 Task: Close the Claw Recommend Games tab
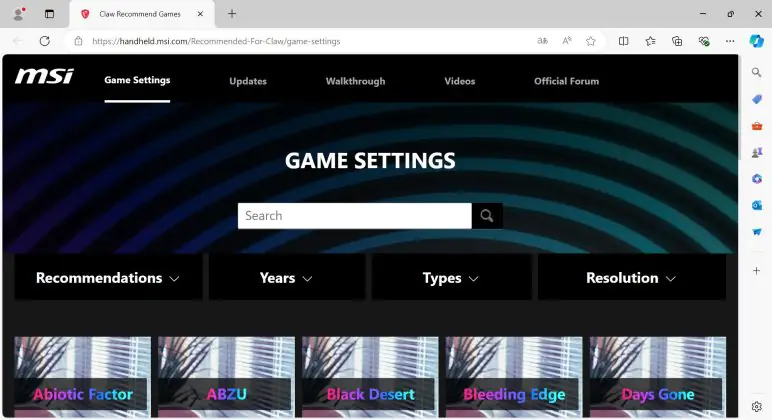[200, 14]
